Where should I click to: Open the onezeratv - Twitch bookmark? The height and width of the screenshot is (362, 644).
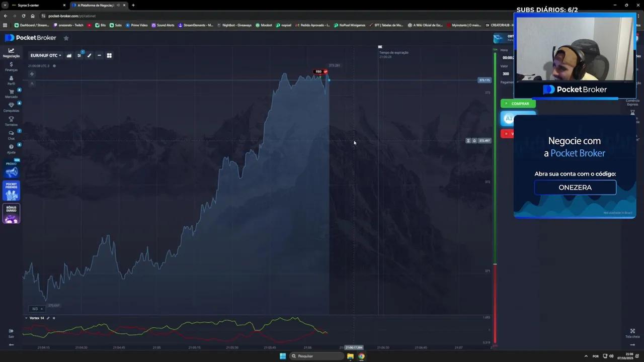pos(68,25)
